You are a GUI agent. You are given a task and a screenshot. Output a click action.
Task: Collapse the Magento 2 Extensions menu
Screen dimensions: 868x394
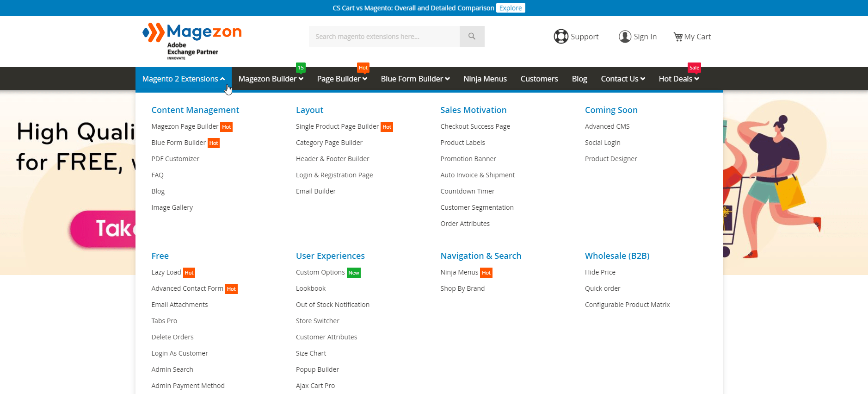(x=184, y=79)
